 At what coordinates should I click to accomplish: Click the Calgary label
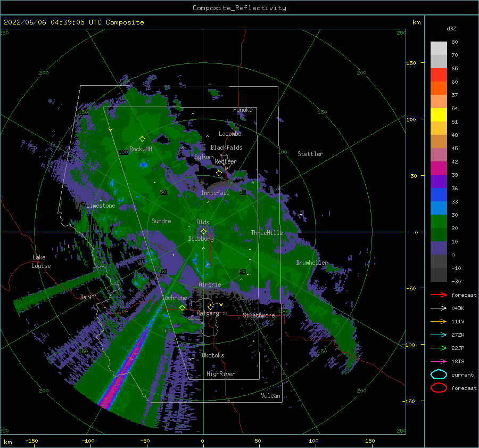click(208, 313)
